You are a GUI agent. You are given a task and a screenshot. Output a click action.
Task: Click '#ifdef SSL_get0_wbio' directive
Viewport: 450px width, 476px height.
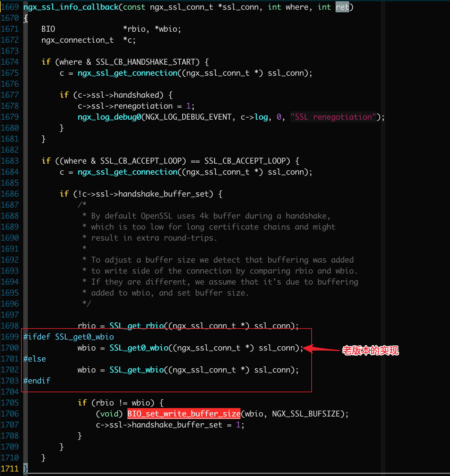pyautogui.click(x=69, y=337)
